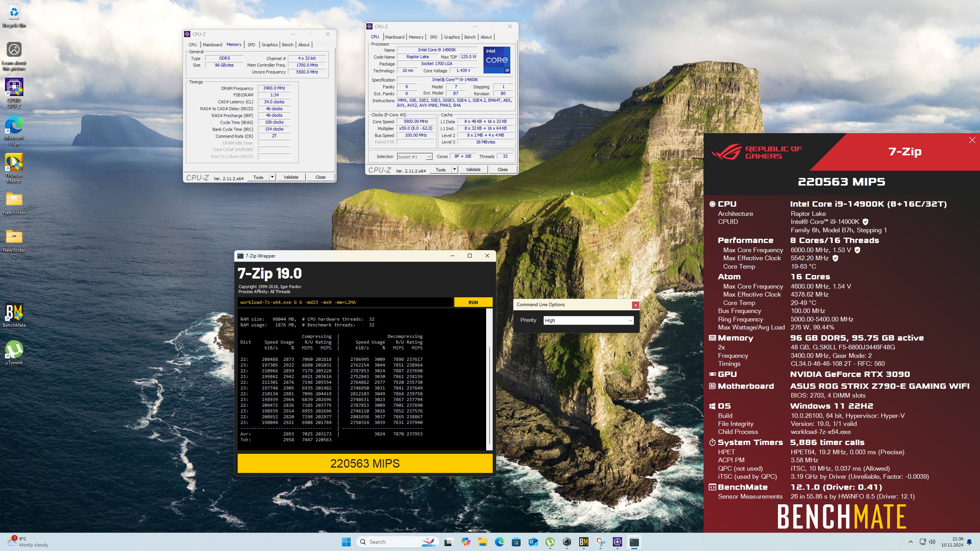The image size is (980, 551).
Task: Click the 7-Zip Wrapper terminal taskbar icon
Action: pyautogui.click(x=634, y=542)
